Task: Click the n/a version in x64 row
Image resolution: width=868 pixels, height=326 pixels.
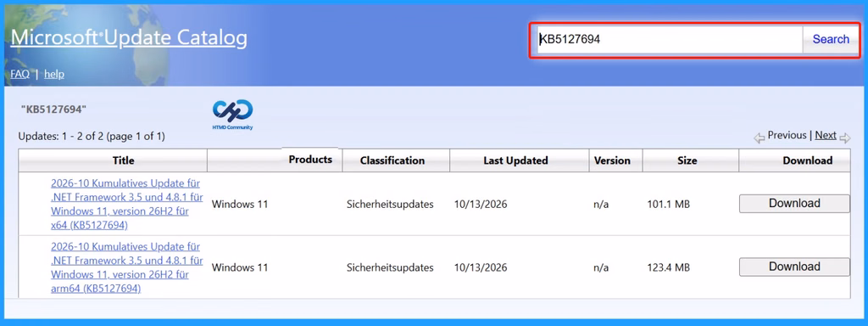Action: [601, 205]
